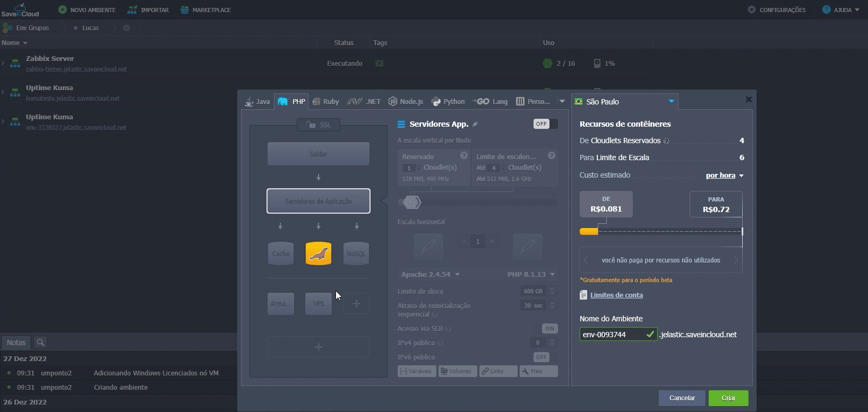This screenshot has width=868, height=412.
Task: Click the yellow cost estimate bar
Action: (589, 231)
